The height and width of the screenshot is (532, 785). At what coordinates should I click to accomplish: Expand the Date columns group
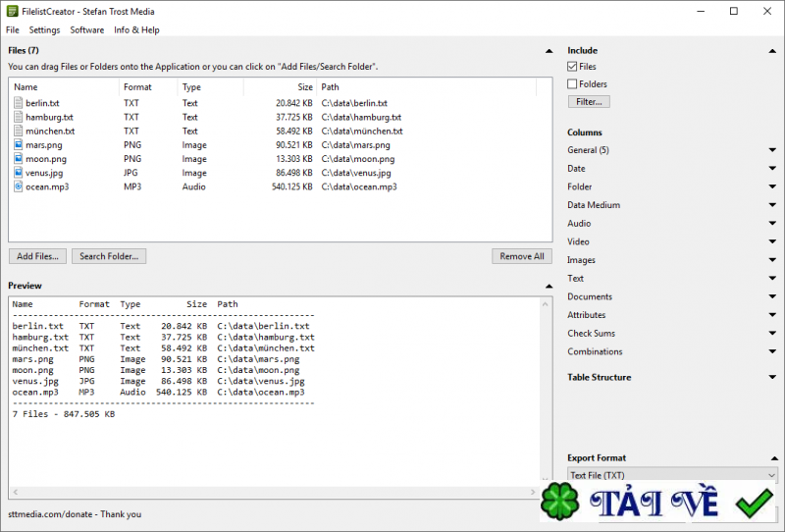point(772,168)
